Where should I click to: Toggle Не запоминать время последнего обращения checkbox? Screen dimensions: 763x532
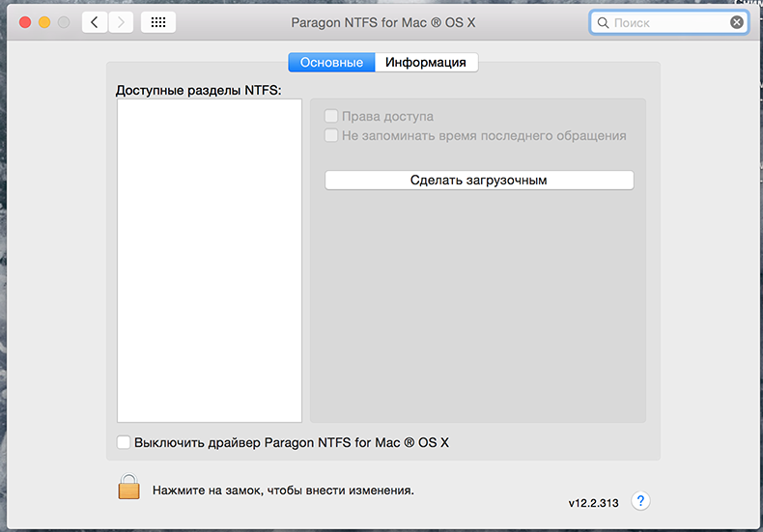(331, 135)
